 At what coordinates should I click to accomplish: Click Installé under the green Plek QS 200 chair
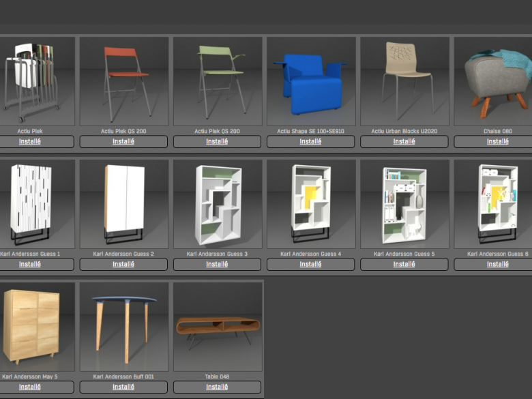tap(217, 141)
